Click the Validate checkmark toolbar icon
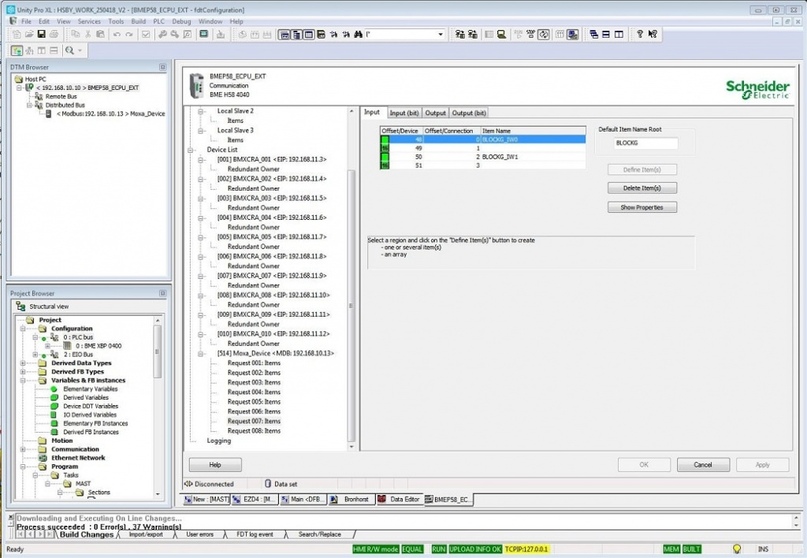The image size is (807, 558). tap(146, 34)
